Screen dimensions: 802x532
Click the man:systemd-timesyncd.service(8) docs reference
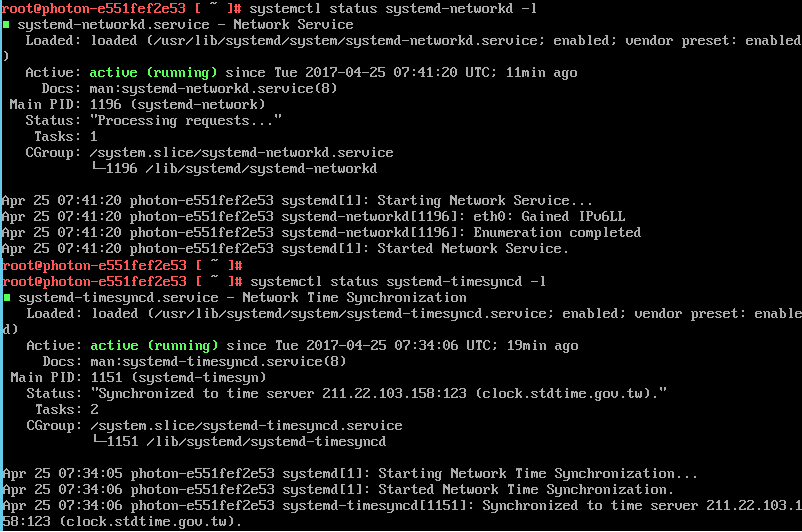point(218,362)
